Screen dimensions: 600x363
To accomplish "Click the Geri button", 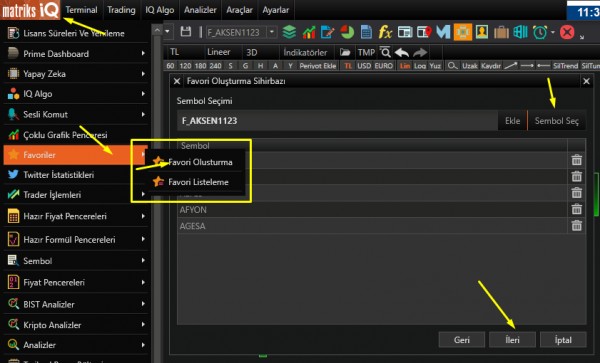I will [x=461, y=340].
